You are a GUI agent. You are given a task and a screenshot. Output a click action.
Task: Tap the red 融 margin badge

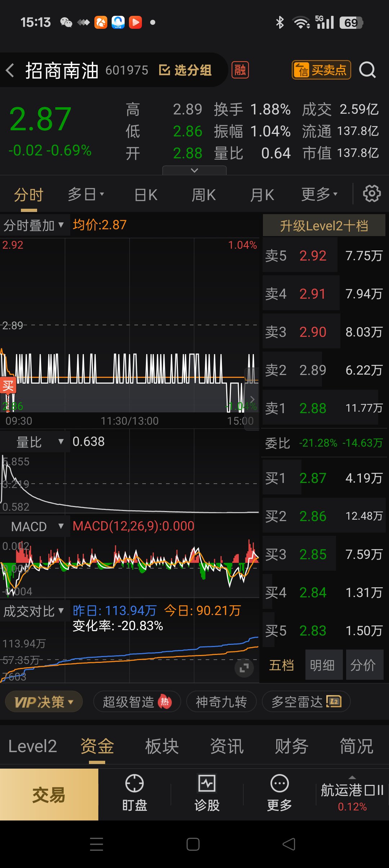(x=240, y=70)
